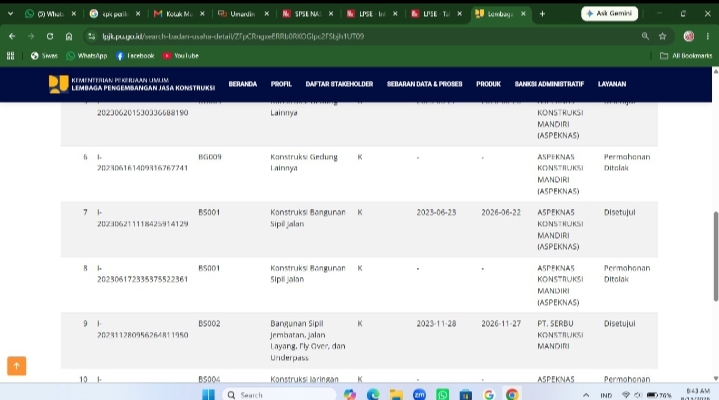Open Microsoft Store from the taskbar

466,394
